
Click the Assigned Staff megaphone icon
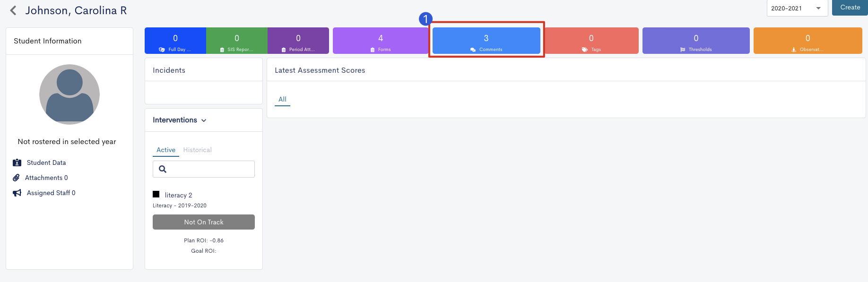pos(17,193)
